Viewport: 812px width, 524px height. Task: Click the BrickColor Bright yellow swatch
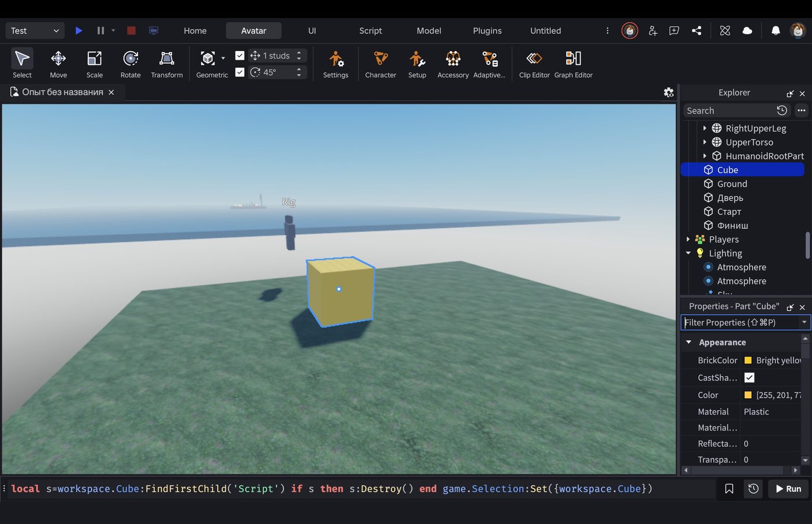point(748,361)
